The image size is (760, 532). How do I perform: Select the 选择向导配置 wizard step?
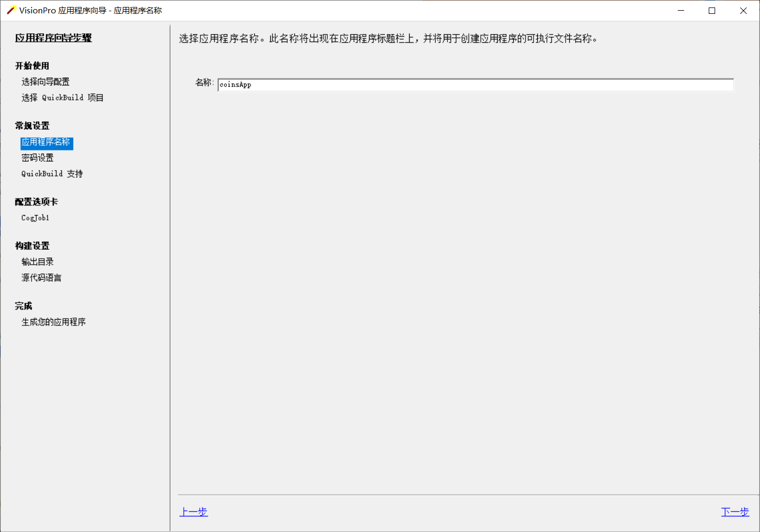point(45,81)
